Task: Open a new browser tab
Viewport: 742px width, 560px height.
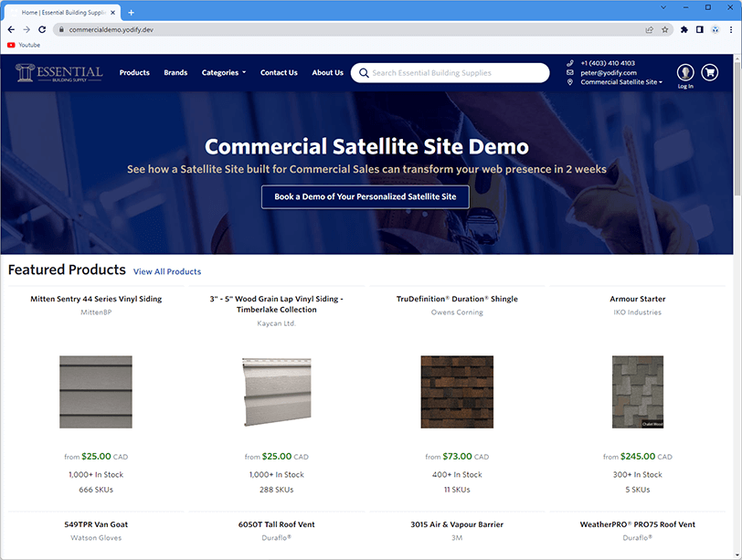Action: point(131,12)
